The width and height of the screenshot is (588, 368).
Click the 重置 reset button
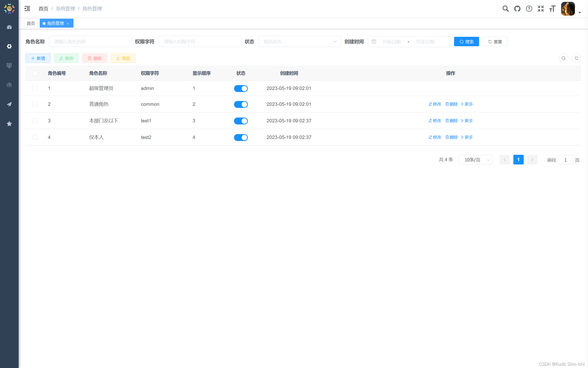[495, 42]
